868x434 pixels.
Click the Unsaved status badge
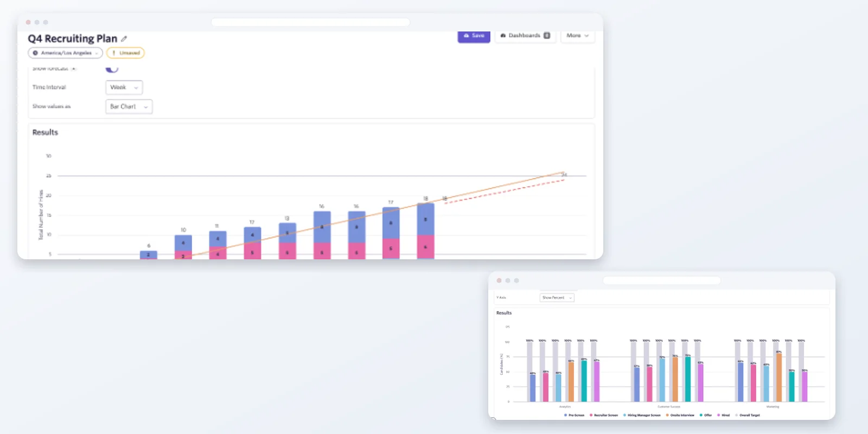pos(125,53)
